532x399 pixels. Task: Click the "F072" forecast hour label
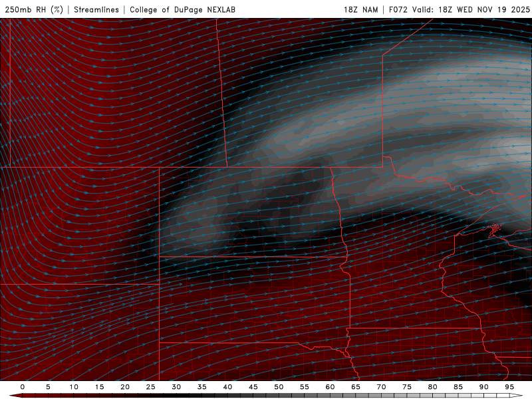(x=398, y=9)
